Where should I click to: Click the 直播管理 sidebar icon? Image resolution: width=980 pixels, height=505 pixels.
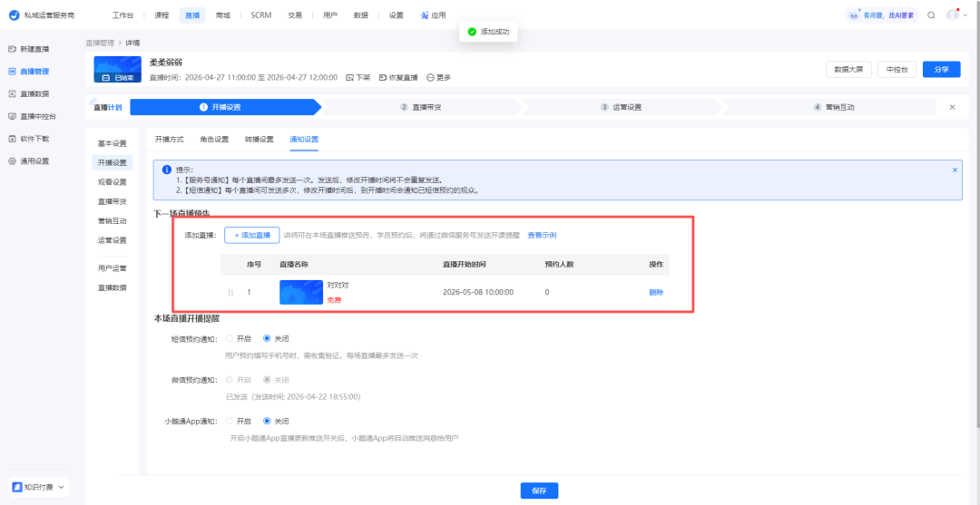tap(12, 71)
